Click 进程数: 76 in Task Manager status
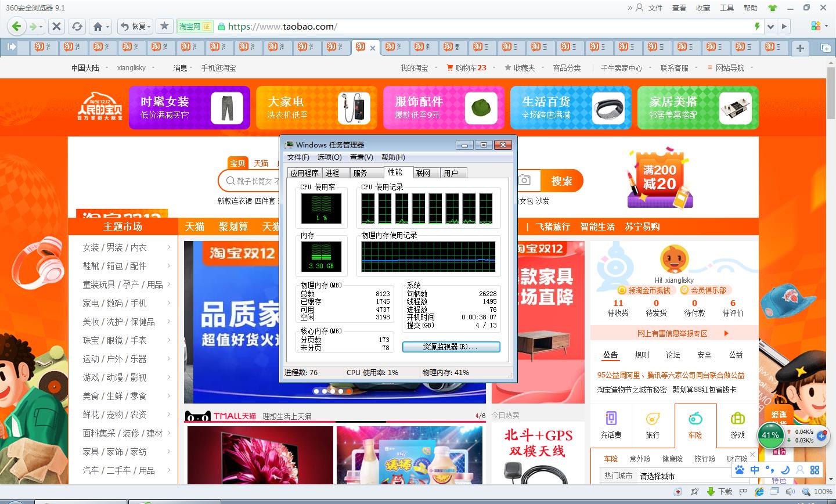This screenshot has width=836, height=504. point(301,373)
